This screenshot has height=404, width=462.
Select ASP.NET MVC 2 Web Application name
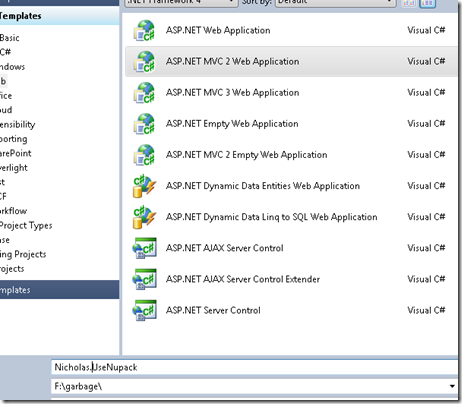232,61
